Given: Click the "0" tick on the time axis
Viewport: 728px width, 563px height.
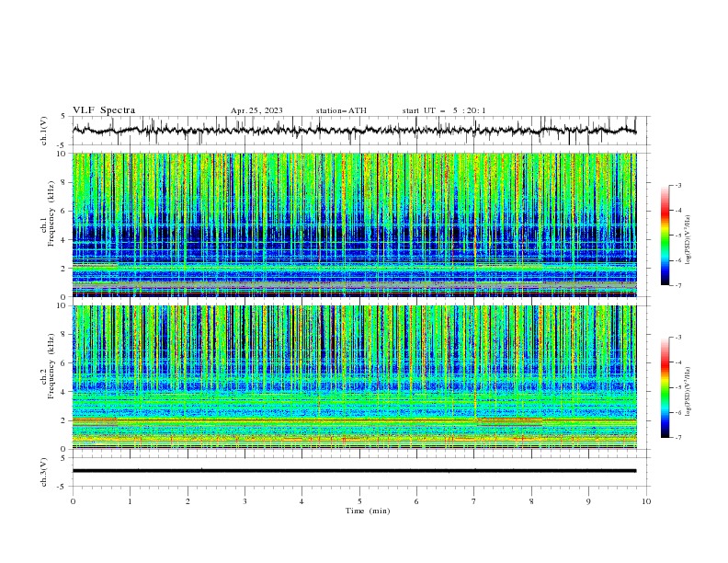Looking at the screenshot, I should coord(73,501).
